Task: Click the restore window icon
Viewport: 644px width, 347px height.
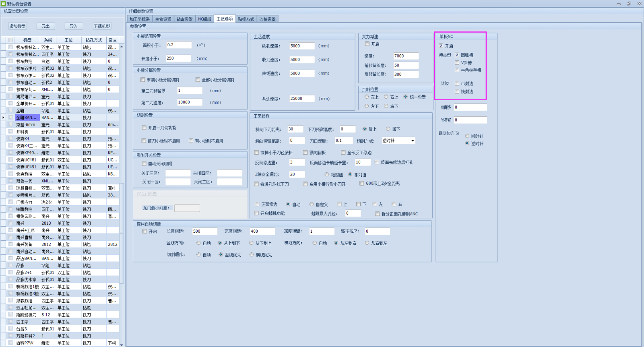Action: coord(629,4)
